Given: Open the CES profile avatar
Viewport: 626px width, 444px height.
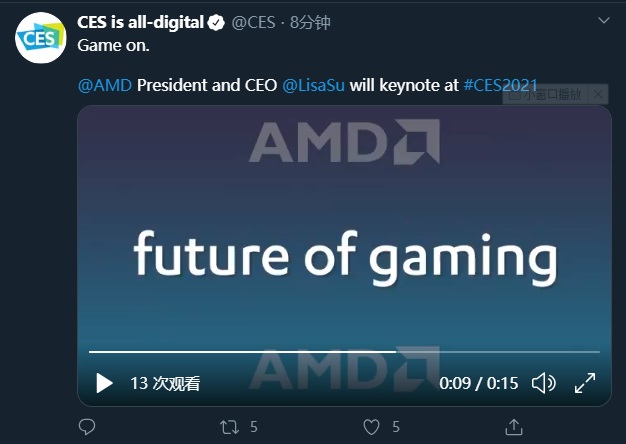Looking at the screenshot, I should pos(41,38).
